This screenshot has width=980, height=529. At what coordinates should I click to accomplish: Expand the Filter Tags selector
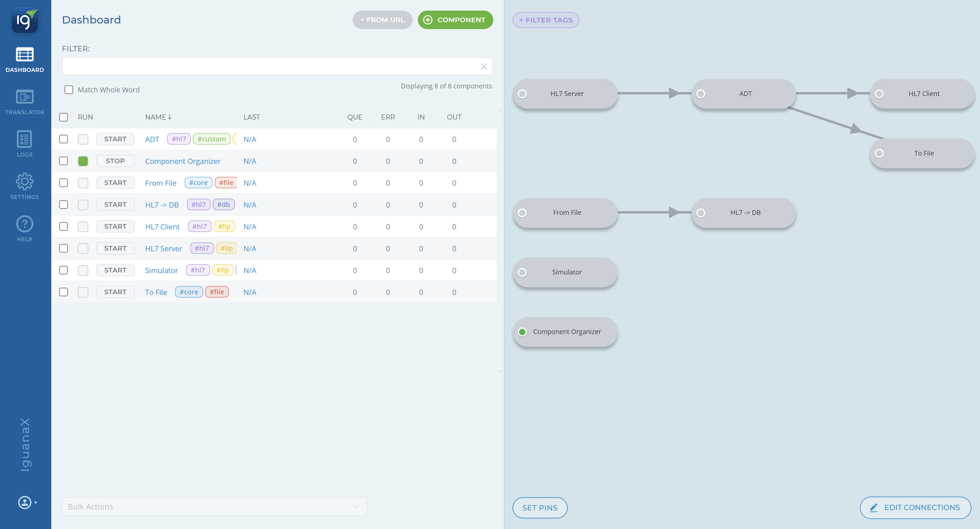click(x=545, y=20)
